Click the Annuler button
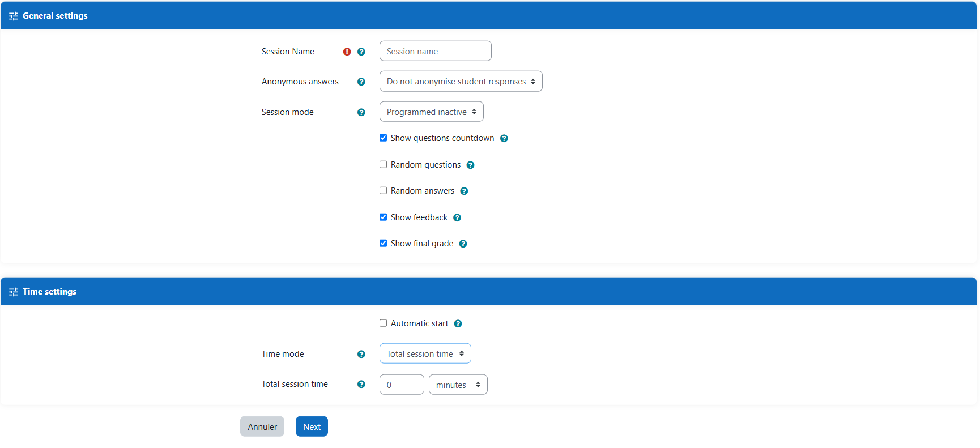Viewport: 980px width, 448px height. 262,426
